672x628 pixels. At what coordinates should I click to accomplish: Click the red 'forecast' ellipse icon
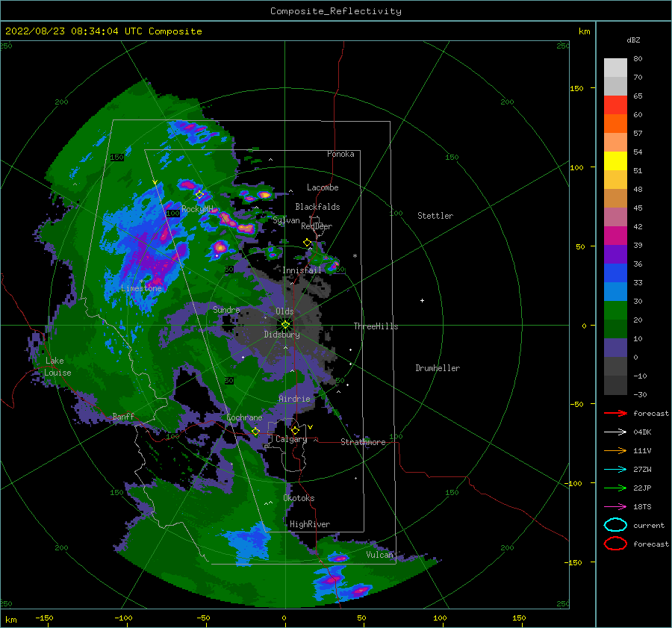click(x=615, y=544)
